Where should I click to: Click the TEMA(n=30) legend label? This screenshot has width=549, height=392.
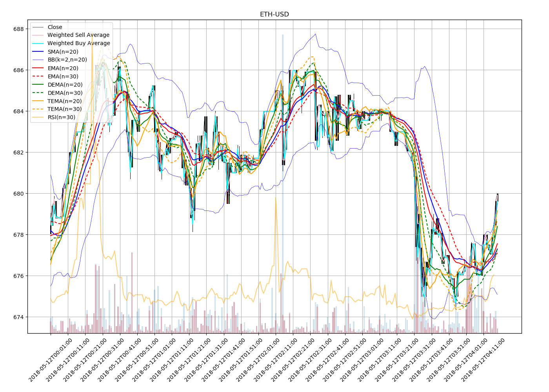point(65,109)
